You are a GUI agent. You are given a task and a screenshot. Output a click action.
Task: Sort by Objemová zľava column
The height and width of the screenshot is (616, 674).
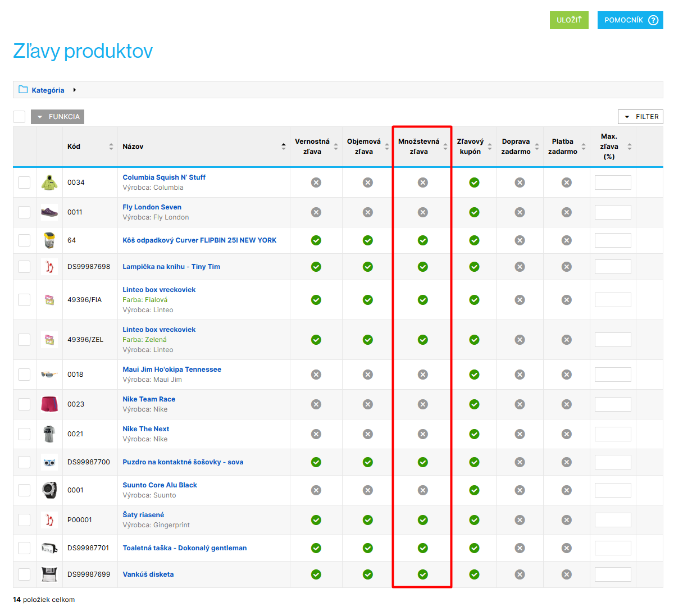coord(387,147)
